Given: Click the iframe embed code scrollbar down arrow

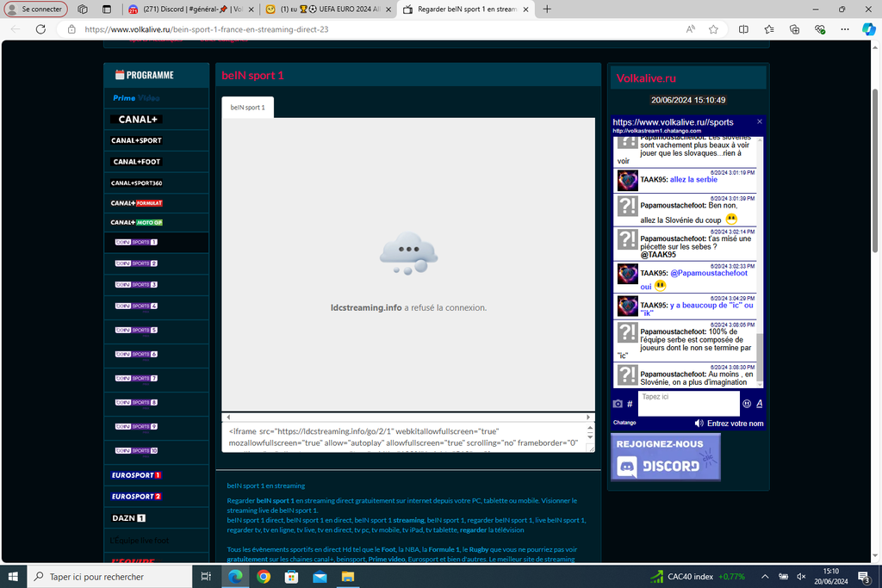Looking at the screenshot, I should click(x=590, y=437).
